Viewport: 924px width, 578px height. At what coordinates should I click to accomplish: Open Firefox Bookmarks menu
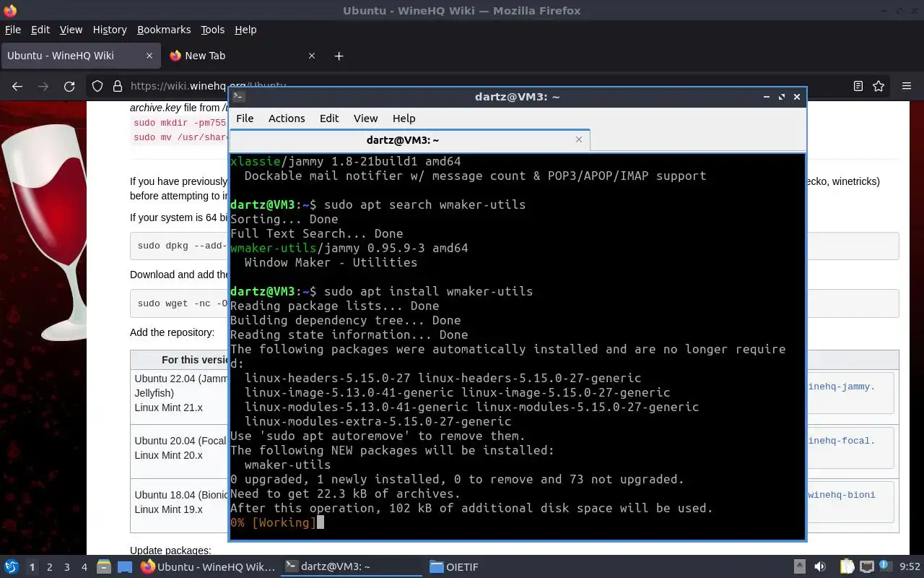[x=164, y=30]
